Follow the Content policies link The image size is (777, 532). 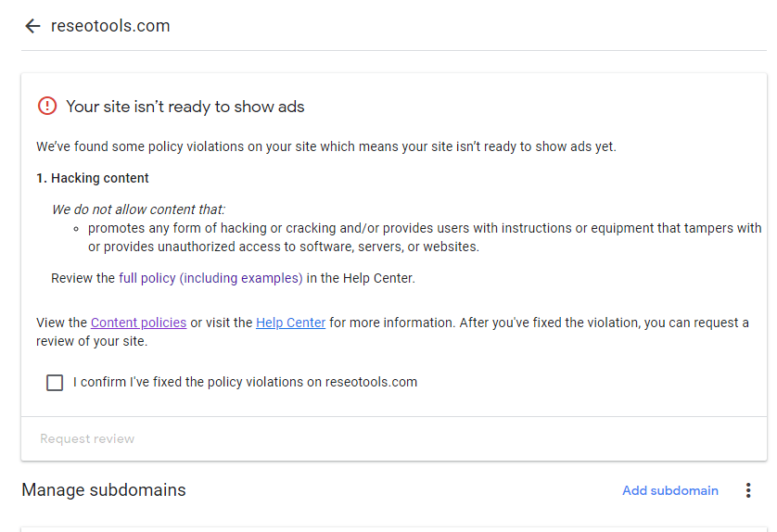pos(139,323)
